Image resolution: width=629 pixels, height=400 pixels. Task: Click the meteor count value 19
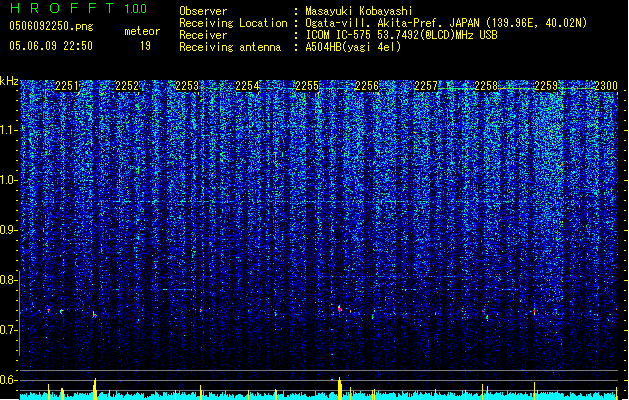point(145,46)
